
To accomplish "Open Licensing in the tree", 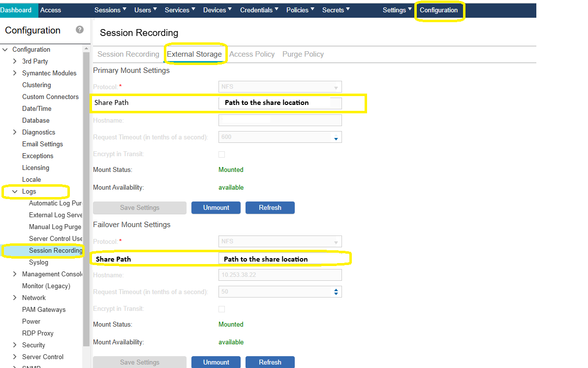I will [35, 168].
